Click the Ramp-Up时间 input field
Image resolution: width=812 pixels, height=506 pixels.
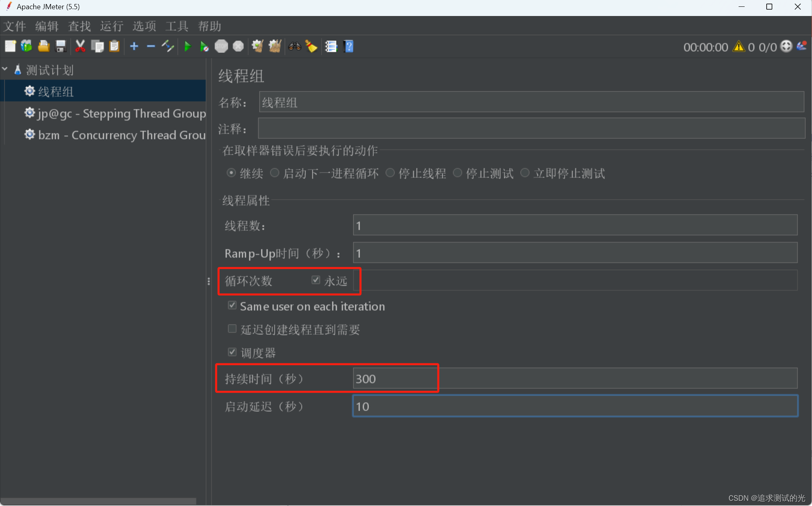[575, 253]
